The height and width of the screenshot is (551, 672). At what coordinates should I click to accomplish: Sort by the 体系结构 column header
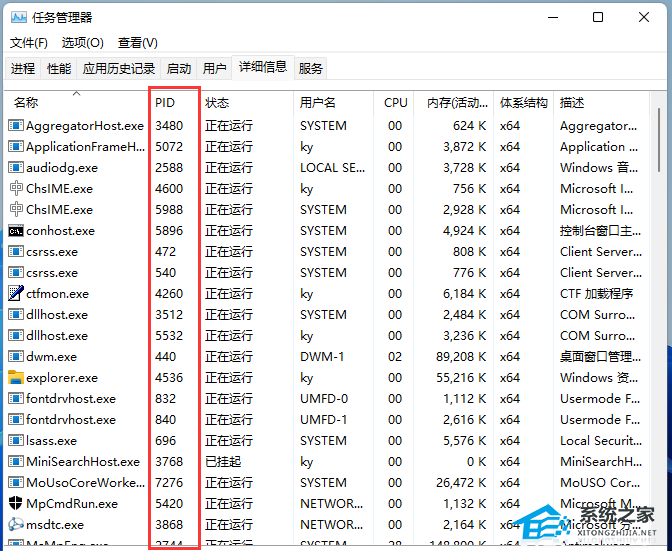pos(523,102)
